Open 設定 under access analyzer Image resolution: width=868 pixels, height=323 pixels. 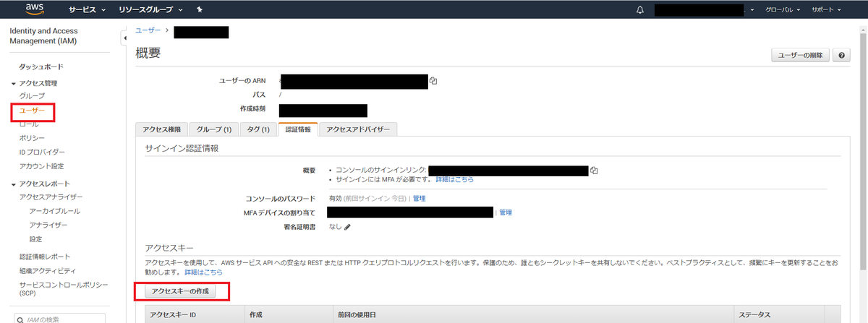coord(36,239)
